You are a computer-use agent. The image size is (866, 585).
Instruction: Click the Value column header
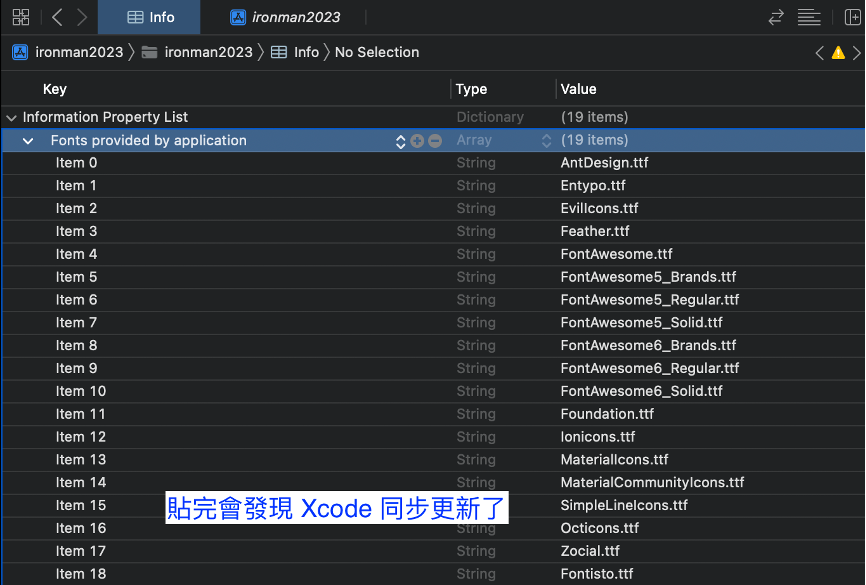pos(578,89)
